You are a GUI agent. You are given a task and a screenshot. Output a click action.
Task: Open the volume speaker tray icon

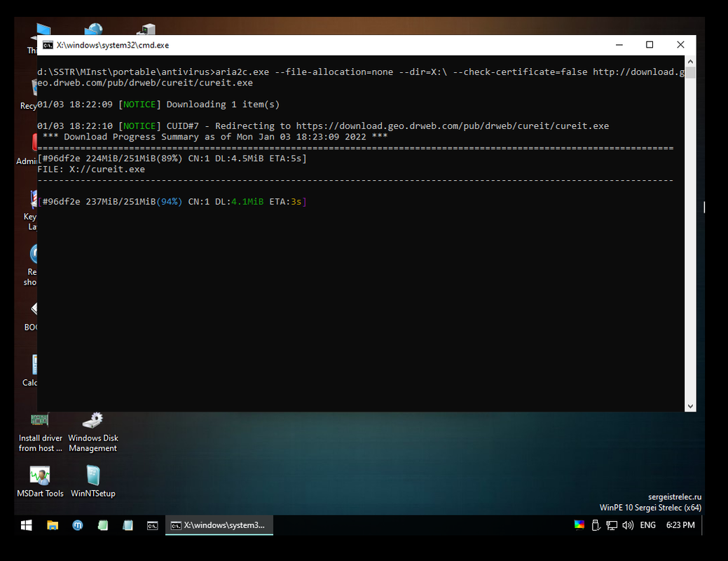[x=629, y=525]
